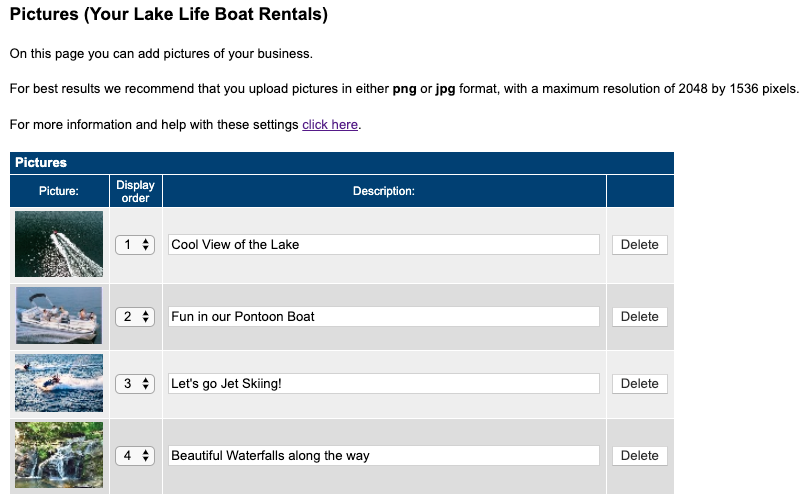Open display order dropdown showing 4
The width and height of the screenshot is (804, 501).
(135, 455)
